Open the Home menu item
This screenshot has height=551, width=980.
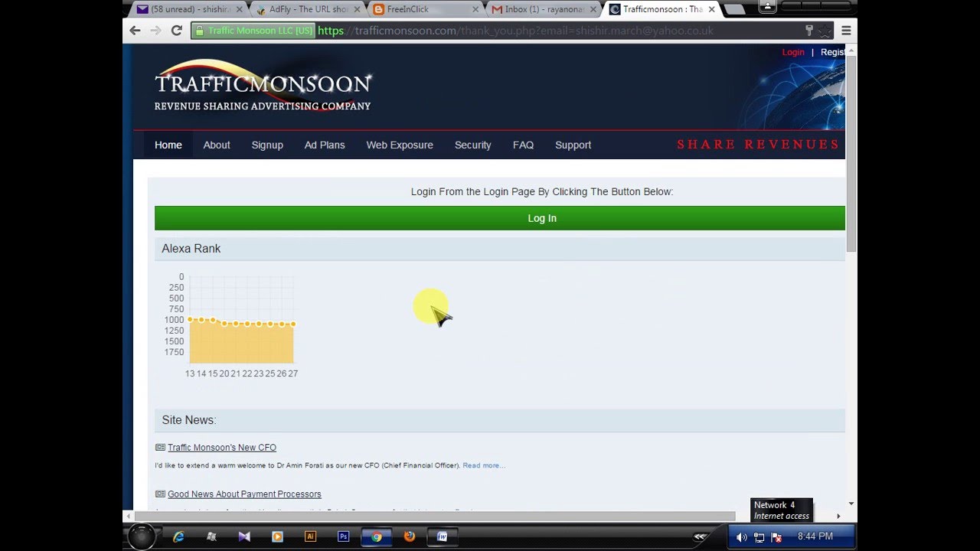(x=168, y=145)
